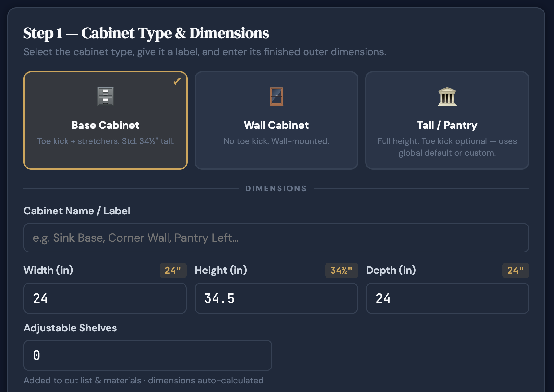This screenshot has height=392, width=554.
Task: Click inside the Cabinet Name / Label field
Action: tap(276, 238)
